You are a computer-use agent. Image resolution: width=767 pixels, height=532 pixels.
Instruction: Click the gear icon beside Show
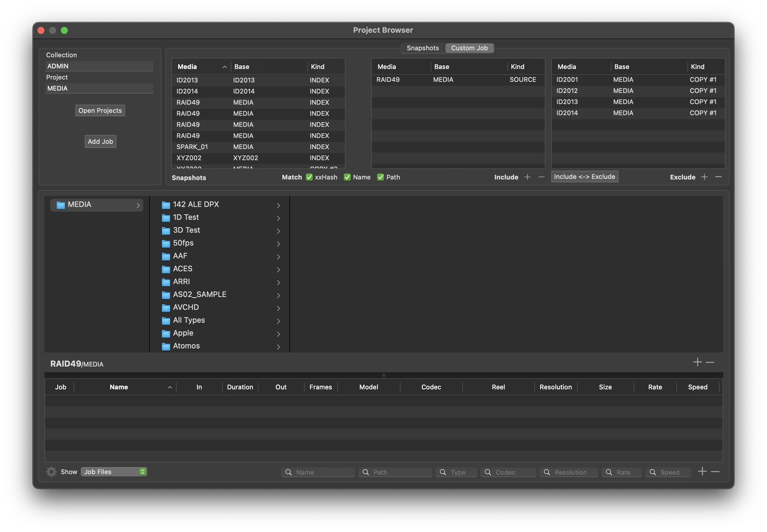[51, 472]
